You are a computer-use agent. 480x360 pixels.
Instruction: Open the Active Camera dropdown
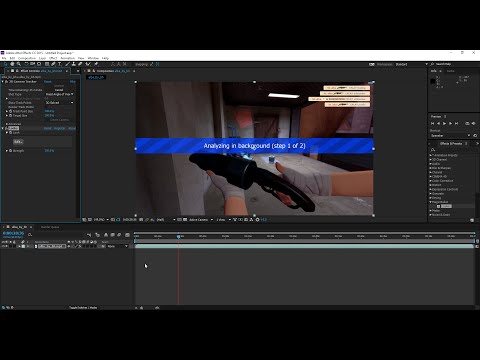tap(201, 220)
